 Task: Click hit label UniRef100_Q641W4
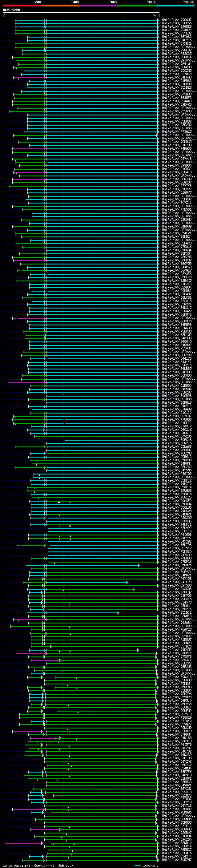(x=177, y=64)
